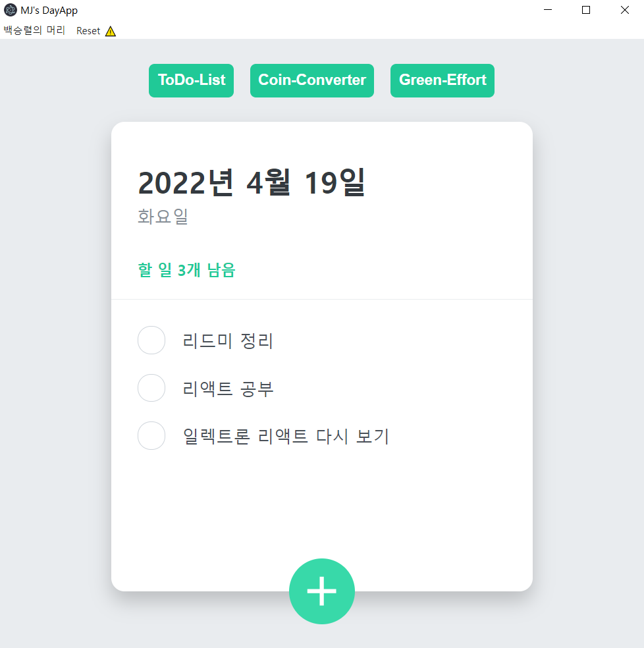Open the Green-Effort tool
The height and width of the screenshot is (648, 644).
(442, 80)
